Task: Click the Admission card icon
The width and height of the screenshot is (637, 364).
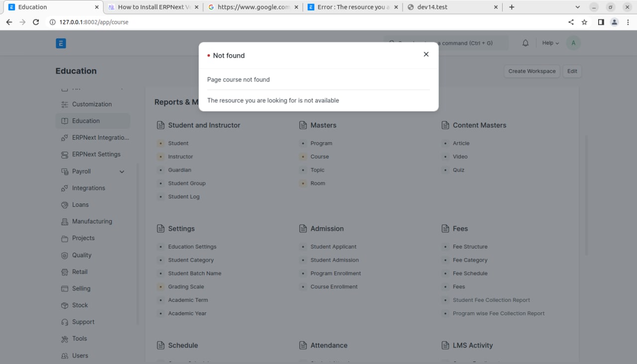Action: point(303,229)
